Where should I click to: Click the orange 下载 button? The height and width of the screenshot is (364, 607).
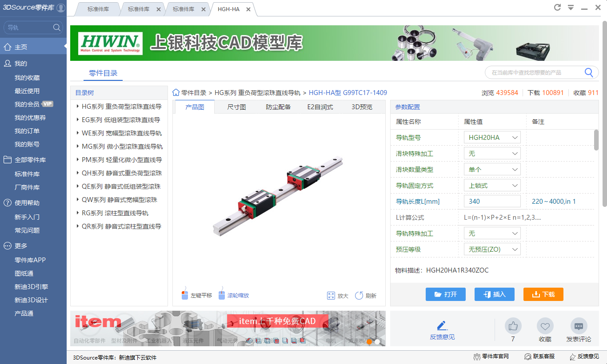tap(543, 294)
